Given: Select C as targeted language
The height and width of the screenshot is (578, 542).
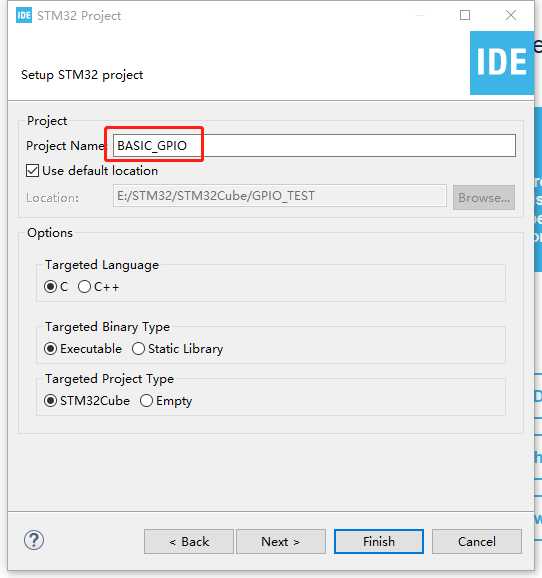Looking at the screenshot, I should [x=50, y=286].
